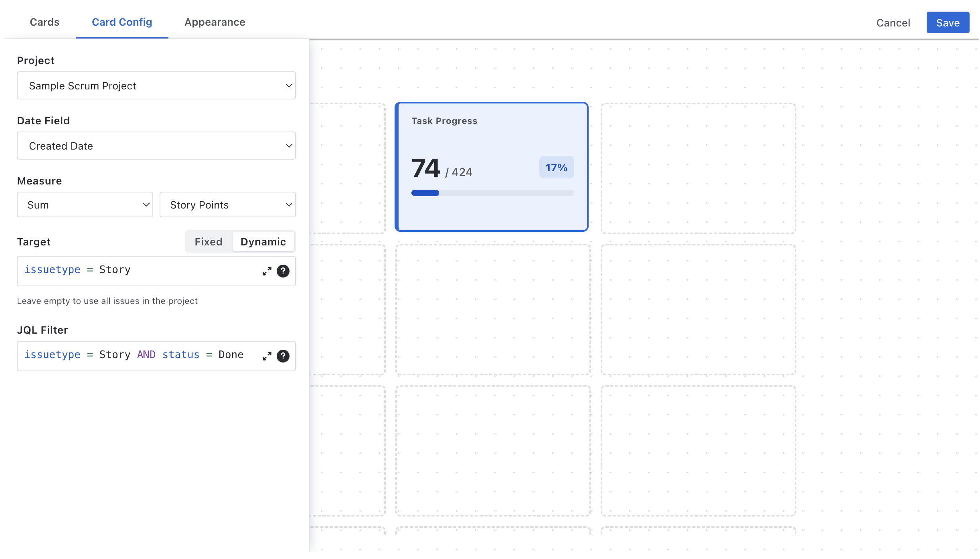Screen dimensions: 980x559
Task: Click the '/ 424' target value
Action: tap(459, 172)
